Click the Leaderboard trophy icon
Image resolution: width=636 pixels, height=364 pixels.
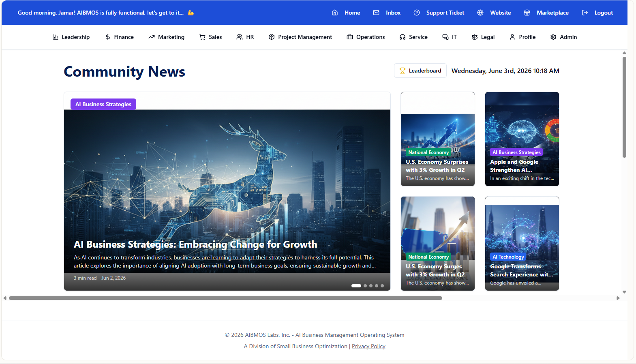pyautogui.click(x=403, y=71)
